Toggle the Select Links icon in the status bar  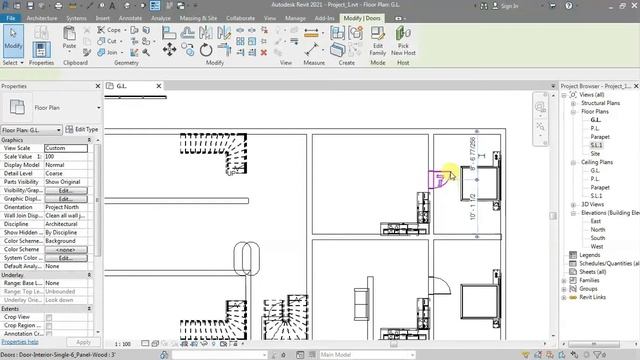coord(526,355)
